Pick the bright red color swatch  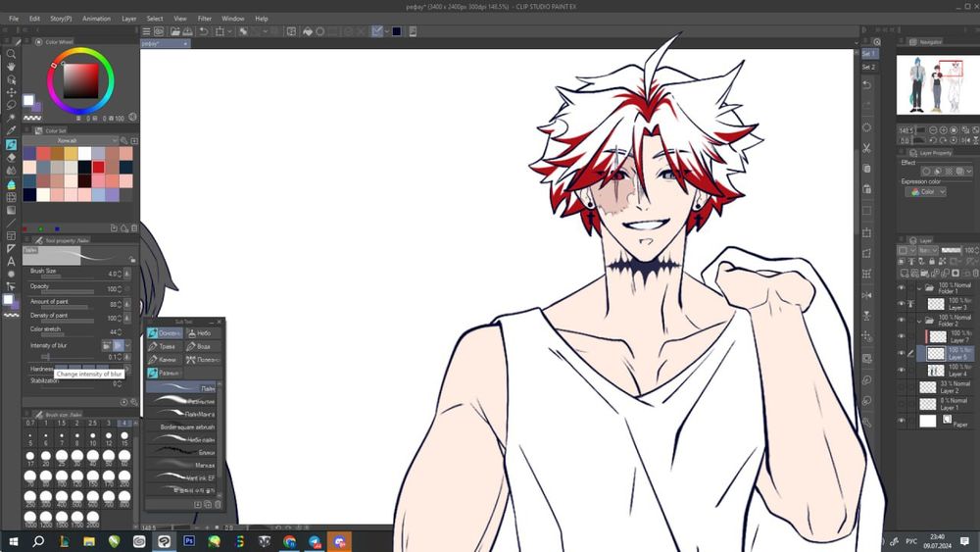[99, 167]
